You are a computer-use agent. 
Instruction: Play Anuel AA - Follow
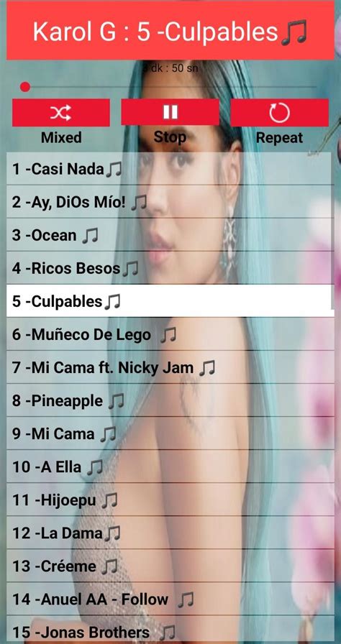pyautogui.click(x=170, y=599)
